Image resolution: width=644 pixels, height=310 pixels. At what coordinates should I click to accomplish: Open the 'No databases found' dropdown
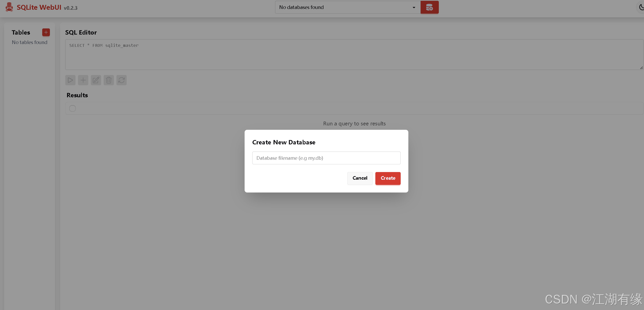point(348,7)
